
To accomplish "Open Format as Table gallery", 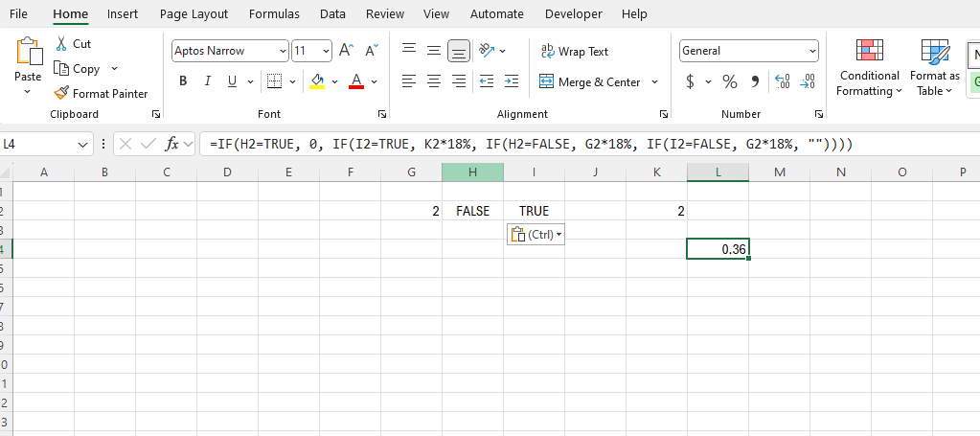I will 935,68.
